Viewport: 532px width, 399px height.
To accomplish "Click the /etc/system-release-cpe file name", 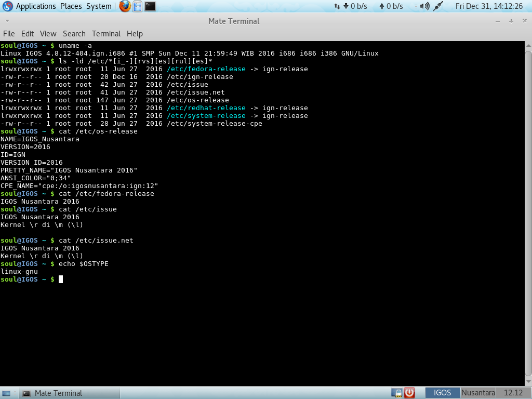I will pyautogui.click(x=215, y=124).
